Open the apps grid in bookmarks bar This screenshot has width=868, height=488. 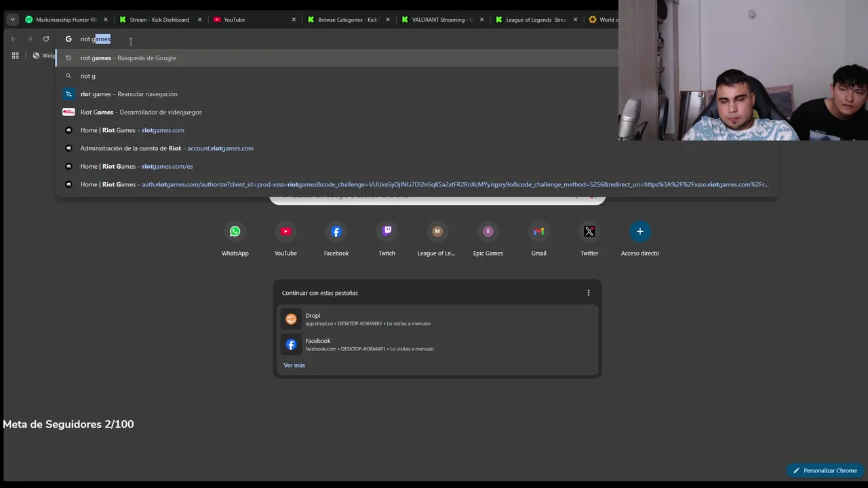click(x=15, y=56)
